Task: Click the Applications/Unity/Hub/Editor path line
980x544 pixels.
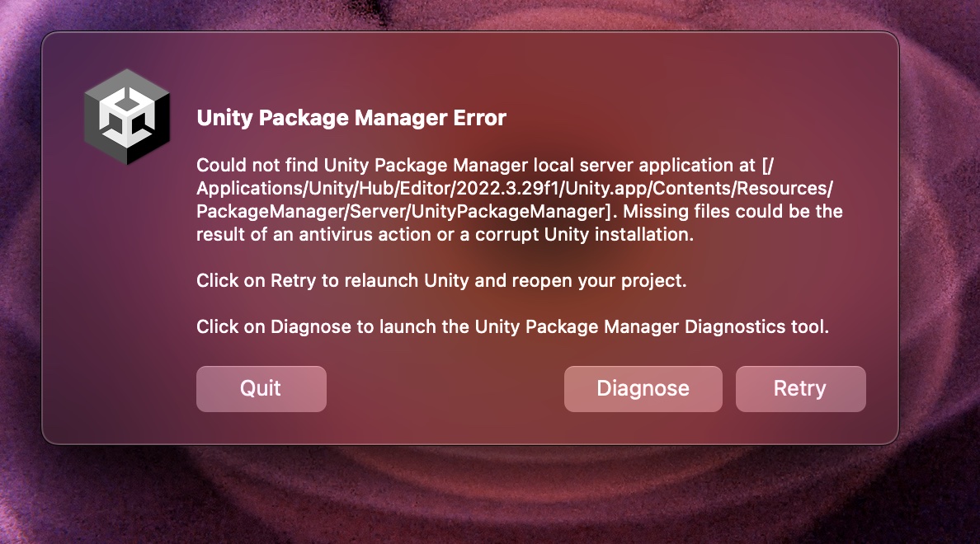Action: coord(515,188)
